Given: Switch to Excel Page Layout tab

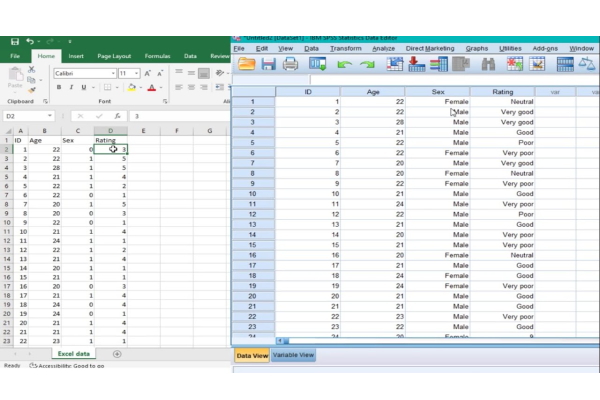Looking at the screenshot, I should pyautogui.click(x=114, y=56).
